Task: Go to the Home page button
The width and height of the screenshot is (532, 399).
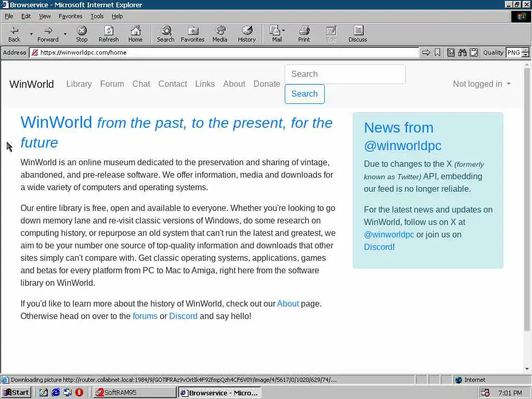Action: coord(136,34)
